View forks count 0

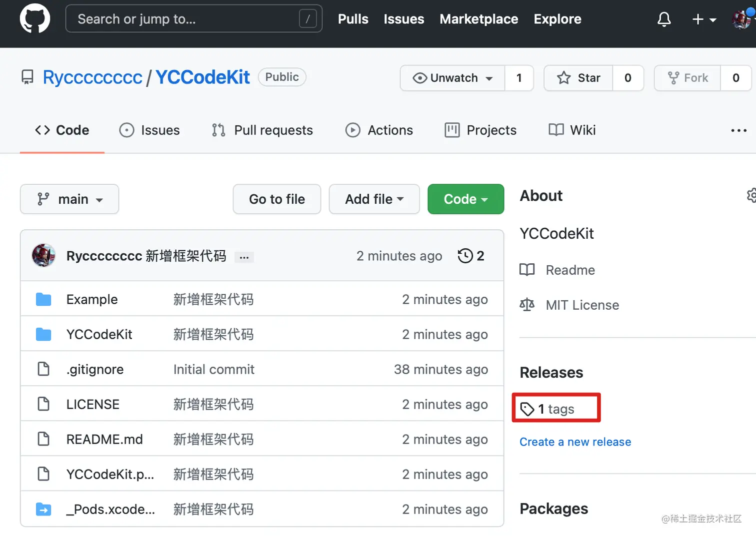pyautogui.click(x=736, y=78)
